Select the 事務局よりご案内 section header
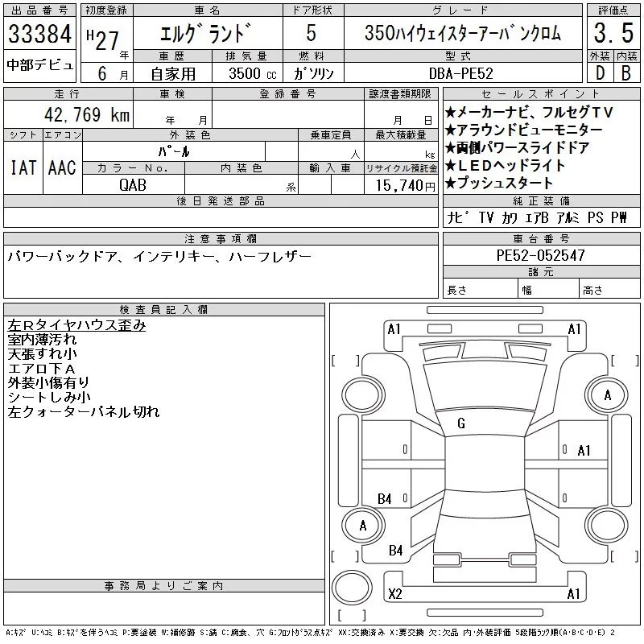The image size is (644, 644). (x=163, y=586)
